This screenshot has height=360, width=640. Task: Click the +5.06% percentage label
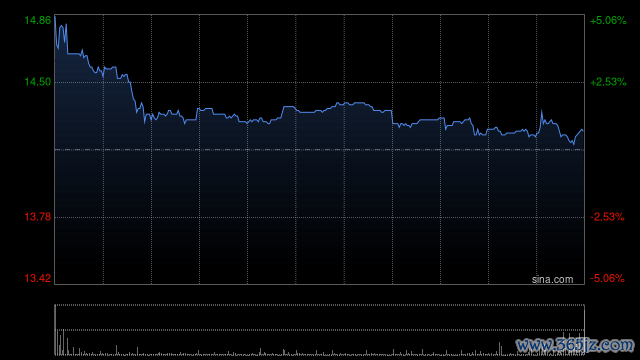click(608, 20)
